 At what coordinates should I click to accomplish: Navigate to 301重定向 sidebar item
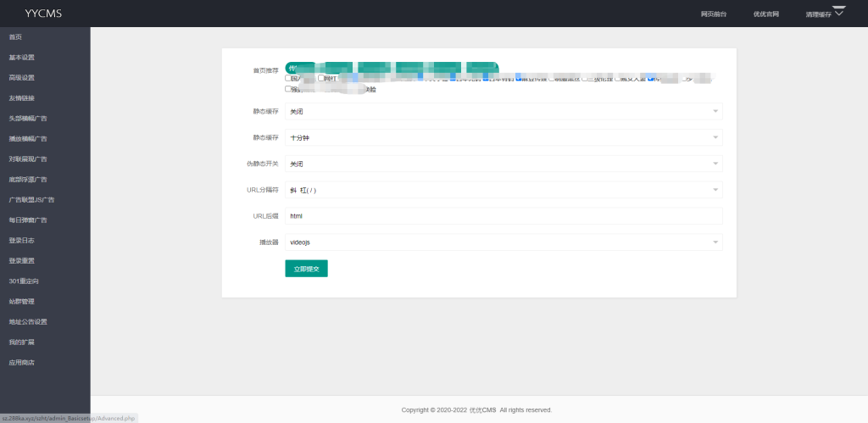coord(23,281)
